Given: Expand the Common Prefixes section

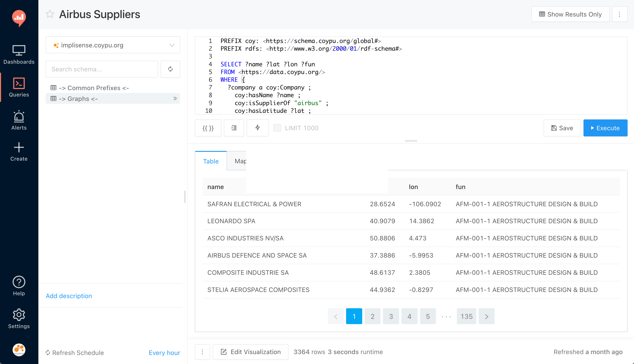Looking at the screenshot, I should tap(94, 88).
